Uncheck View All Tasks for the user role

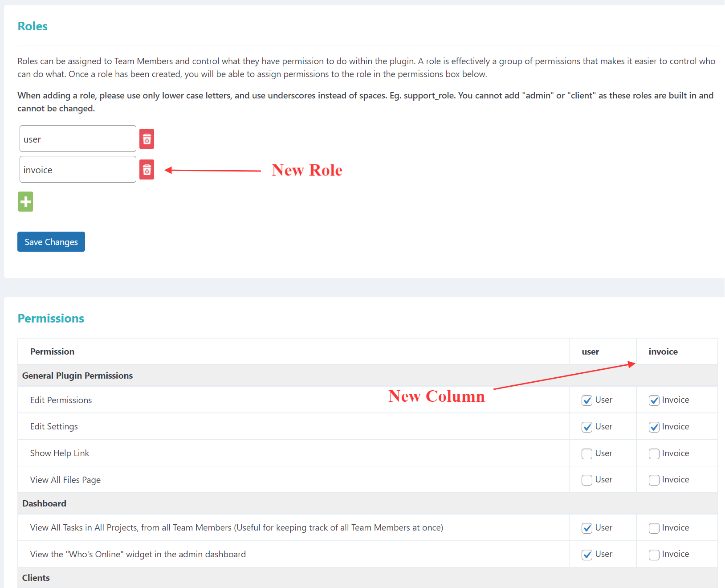587,528
